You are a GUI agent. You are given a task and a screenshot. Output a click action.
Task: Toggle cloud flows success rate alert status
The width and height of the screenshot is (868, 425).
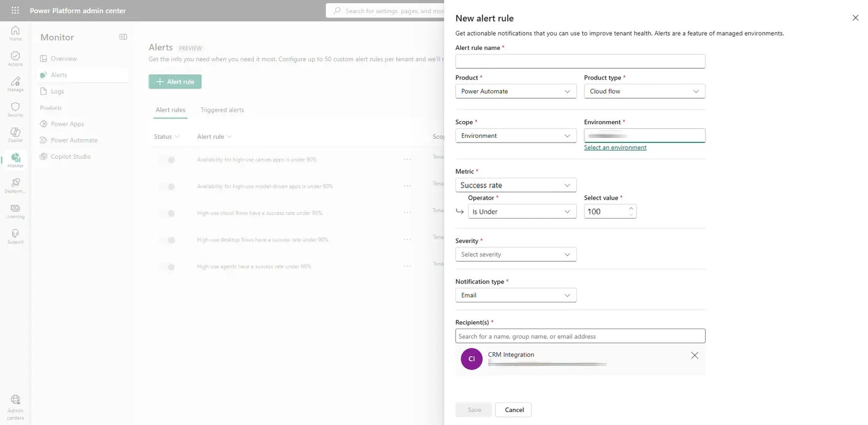point(167,213)
